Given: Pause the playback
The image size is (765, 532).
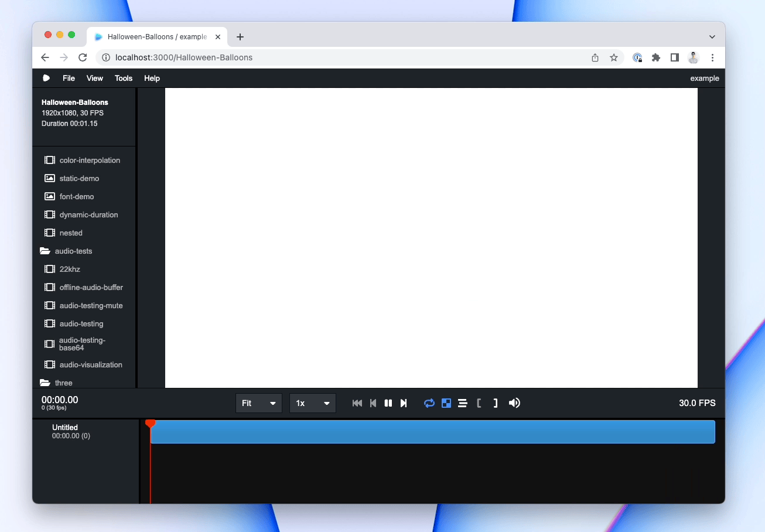Looking at the screenshot, I should (388, 403).
